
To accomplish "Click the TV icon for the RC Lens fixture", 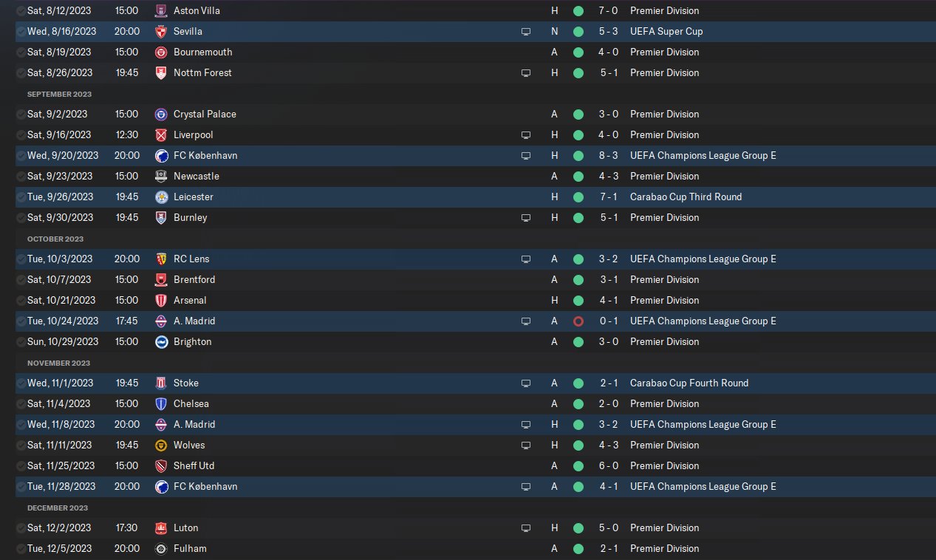I will click(x=526, y=259).
